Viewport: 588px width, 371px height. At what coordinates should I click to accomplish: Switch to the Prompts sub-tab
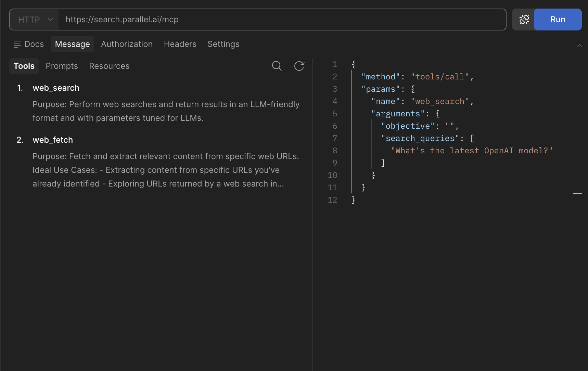[62, 66]
